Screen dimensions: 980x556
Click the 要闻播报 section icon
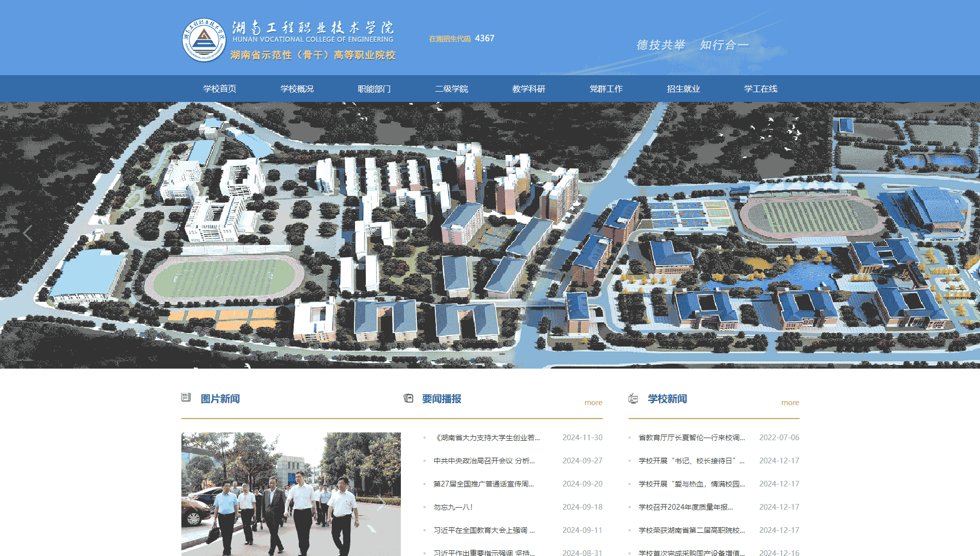(408, 398)
